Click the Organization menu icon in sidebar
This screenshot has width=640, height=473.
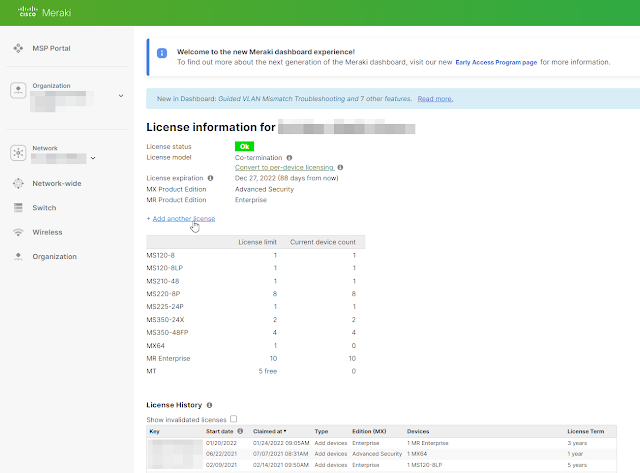[18, 256]
